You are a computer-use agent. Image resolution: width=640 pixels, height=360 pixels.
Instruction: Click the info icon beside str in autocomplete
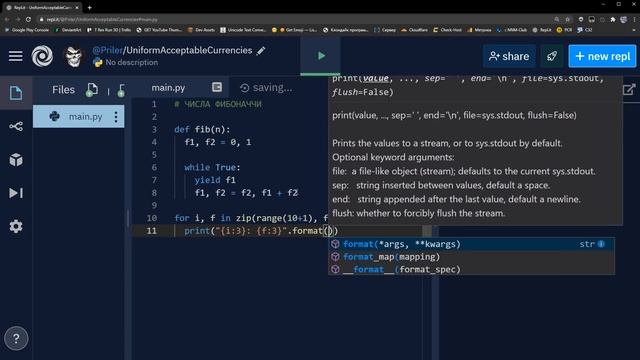coord(601,244)
